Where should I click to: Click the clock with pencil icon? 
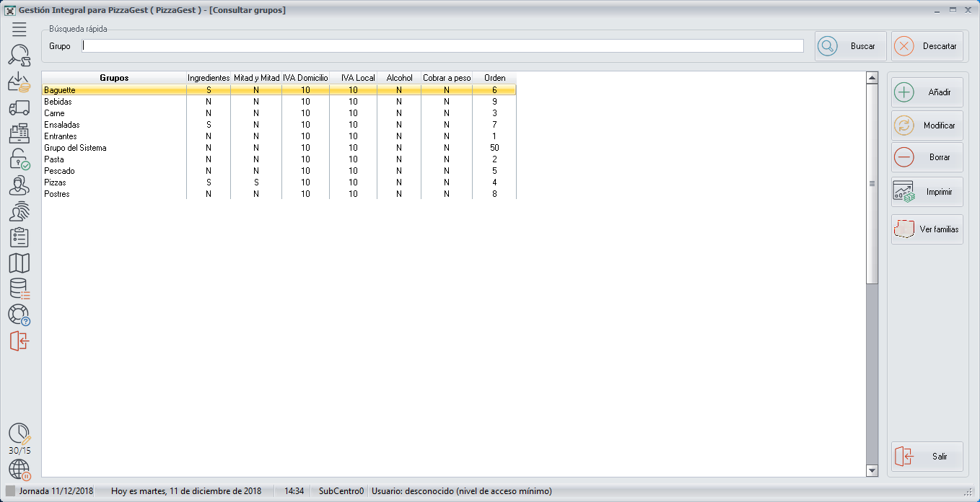pyautogui.click(x=19, y=433)
